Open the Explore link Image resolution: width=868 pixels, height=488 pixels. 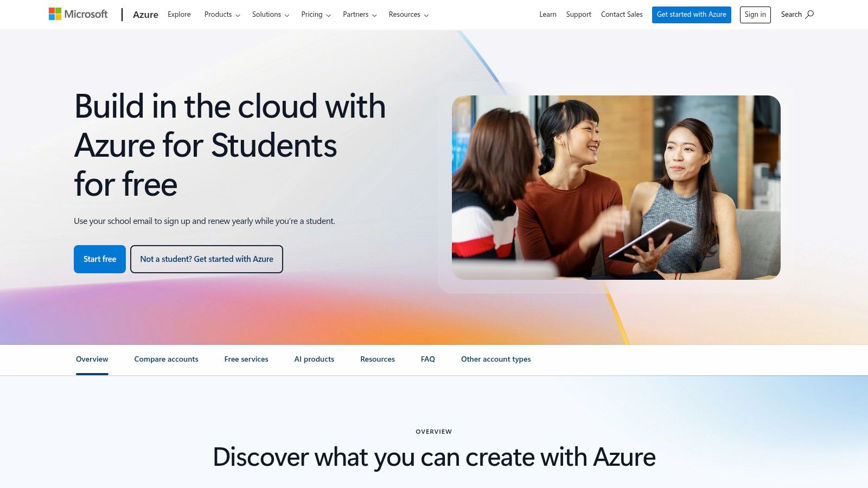(x=179, y=15)
